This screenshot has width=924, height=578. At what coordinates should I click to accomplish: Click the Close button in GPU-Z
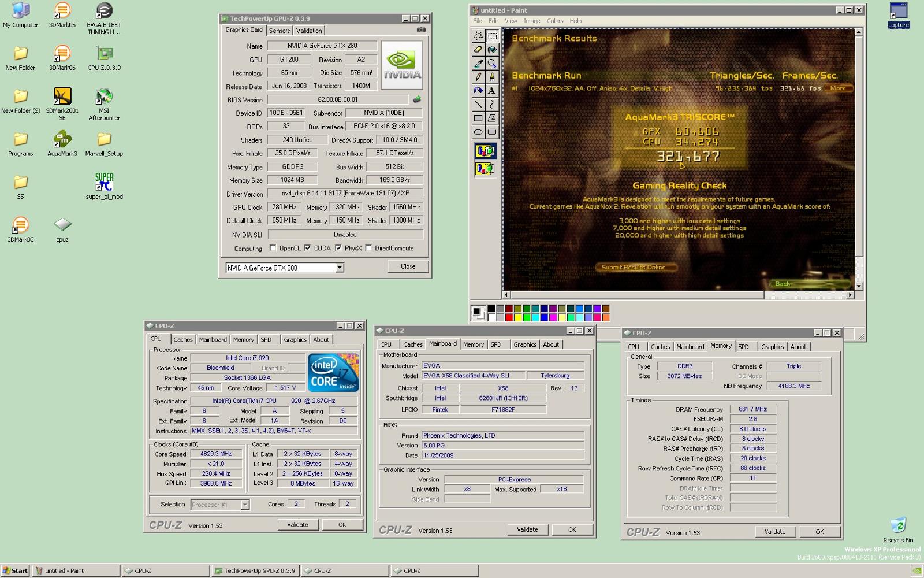pyautogui.click(x=408, y=266)
